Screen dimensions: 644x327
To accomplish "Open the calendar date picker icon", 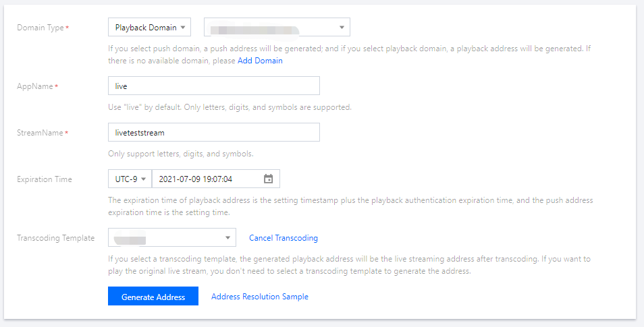I will click(268, 179).
